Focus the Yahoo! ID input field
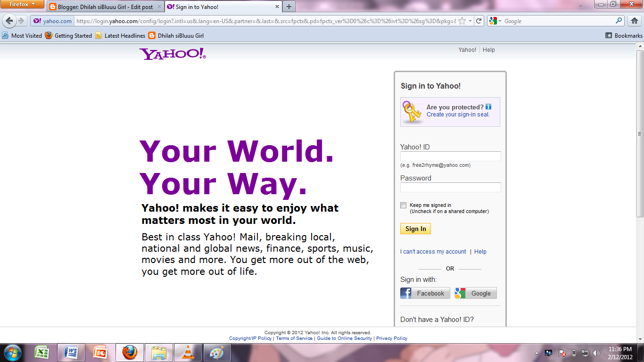Screen dimensions: 644x362 (x=450, y=156)
